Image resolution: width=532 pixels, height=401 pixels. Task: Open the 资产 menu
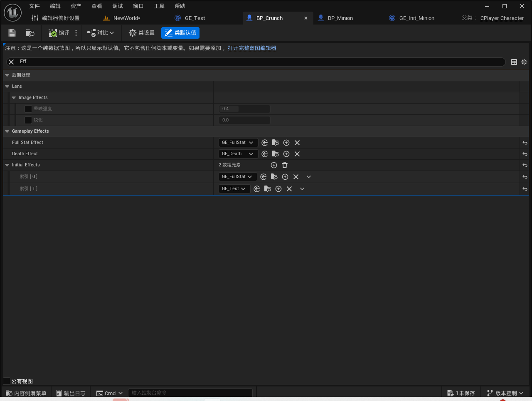[x=76, y=6]
